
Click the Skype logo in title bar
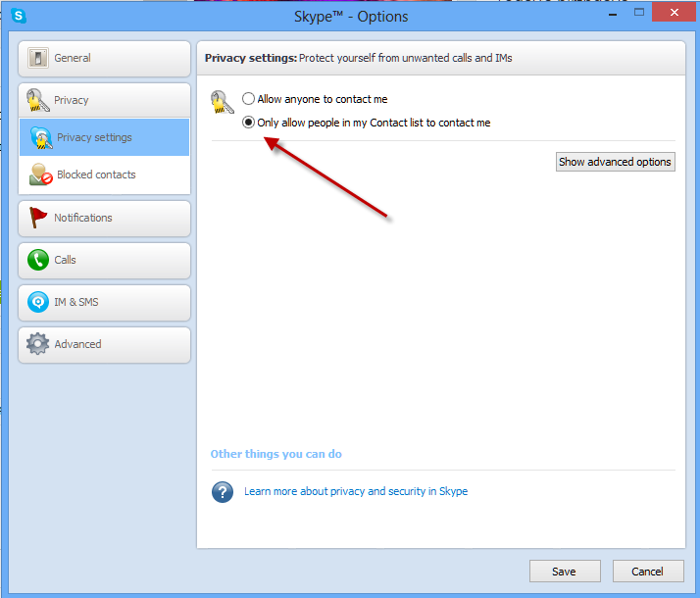[x=18, y=16]
